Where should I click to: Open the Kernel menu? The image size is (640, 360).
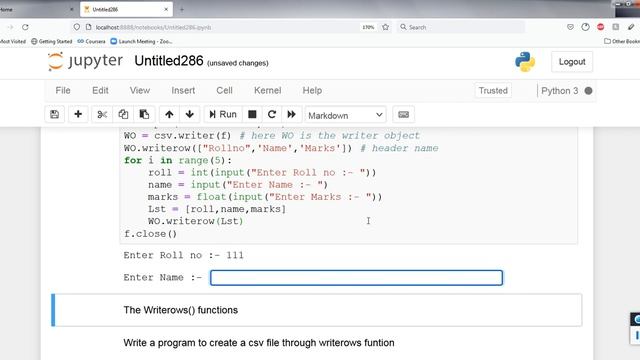267,91
